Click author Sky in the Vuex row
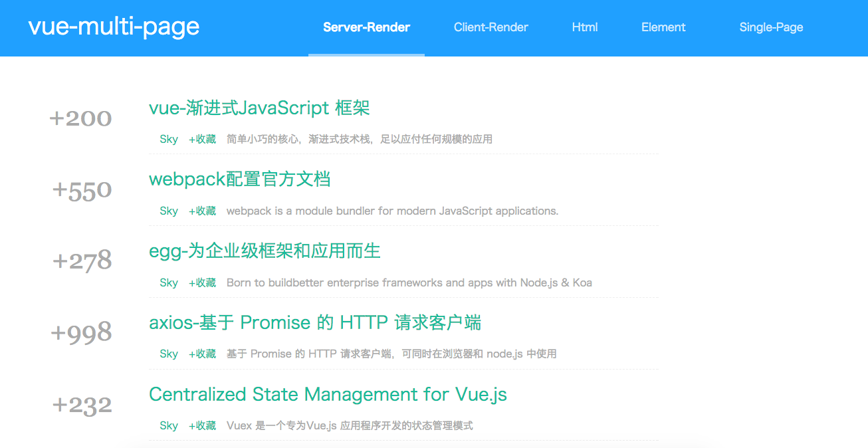The width and height of the screenshot is (868, 448). click(x=169, y=425)
